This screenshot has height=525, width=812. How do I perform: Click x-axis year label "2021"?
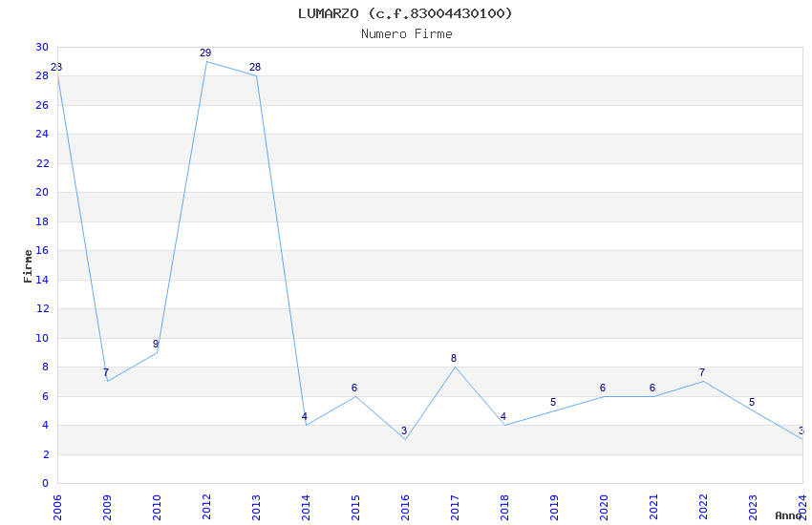click(653, 507)
